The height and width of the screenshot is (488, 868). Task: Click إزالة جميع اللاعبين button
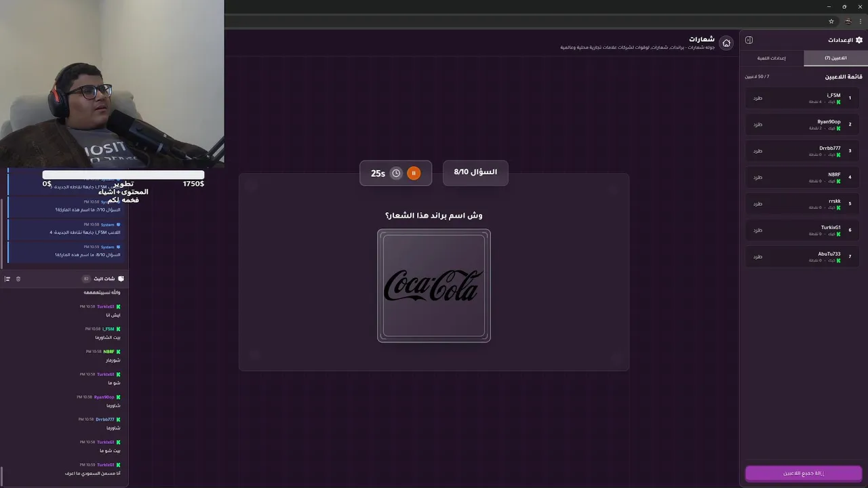804,473
